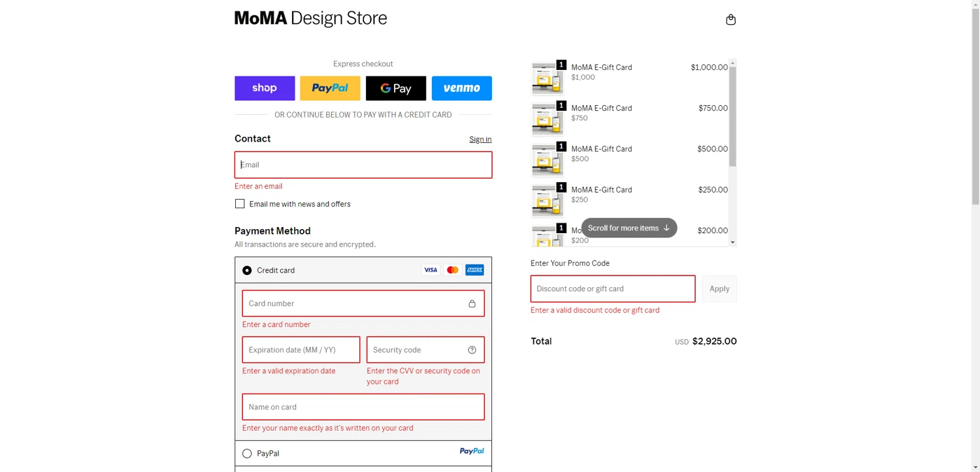
Task: Click the quantity badge on $750 gift card
Action: [x=561, y=106]
